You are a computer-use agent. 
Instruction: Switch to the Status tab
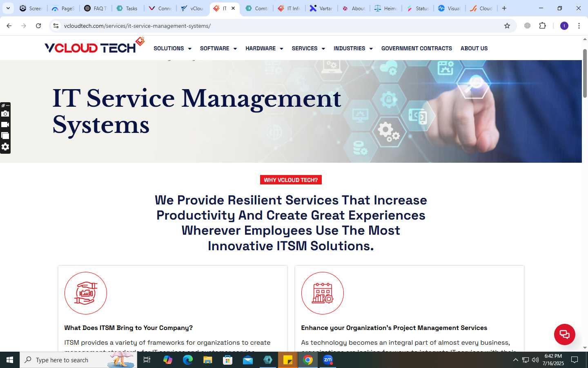pyautogui.click(x=418, y=8)
